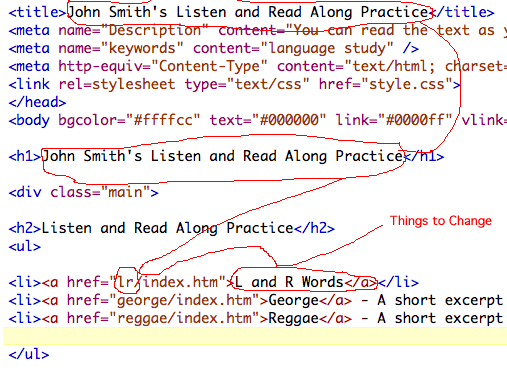Click content="text/html; value

[x=356, y=67]
